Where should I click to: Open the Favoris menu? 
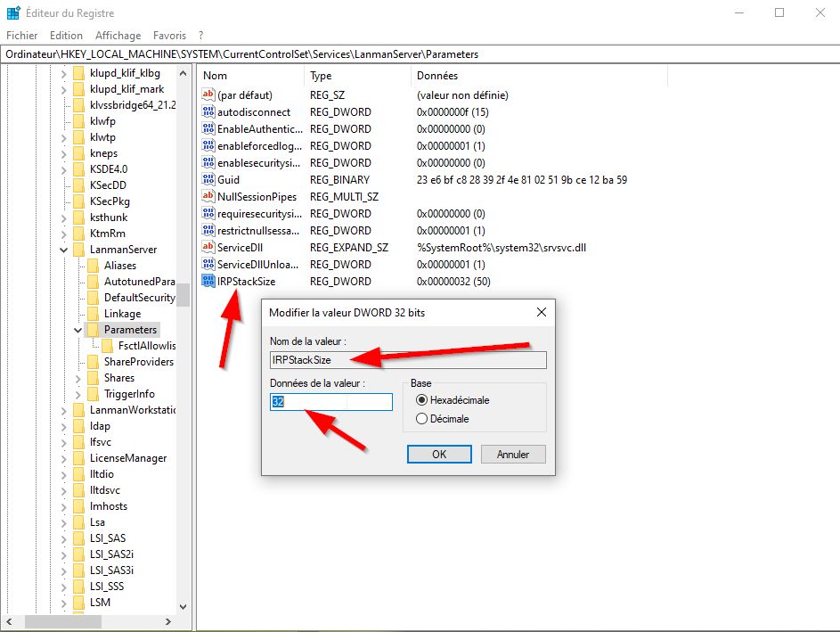[x=169, y=36]
